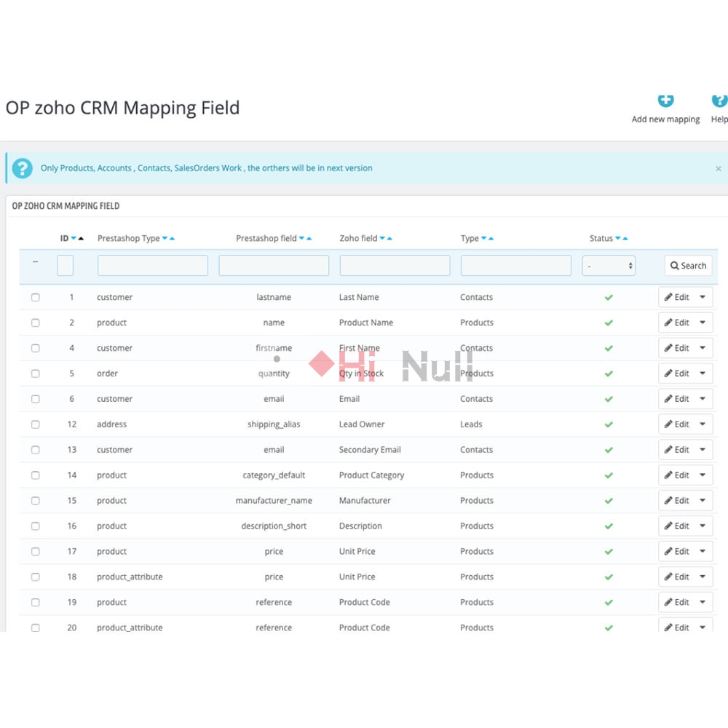Toggle status checkmark for First Name row
This screenshot has height=728, width=728.
(609, 348)
